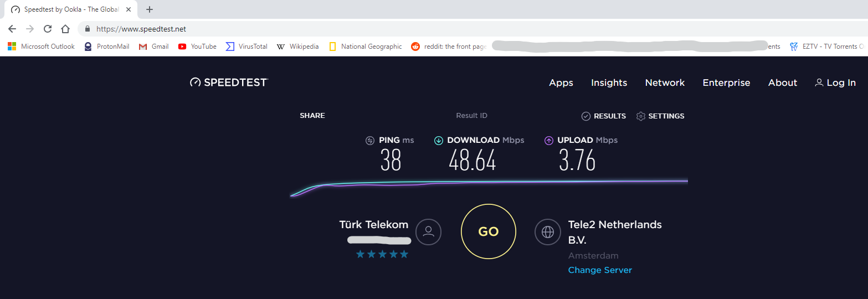The width and height of the screenshot is (868, 299).
Task: Click the SHARE label
Action: (x=312, y=116)
